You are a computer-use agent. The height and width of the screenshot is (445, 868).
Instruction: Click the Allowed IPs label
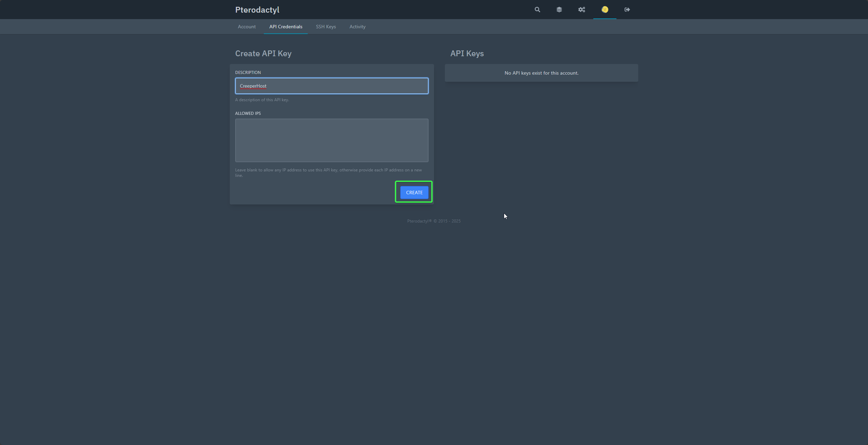[248, 113]
